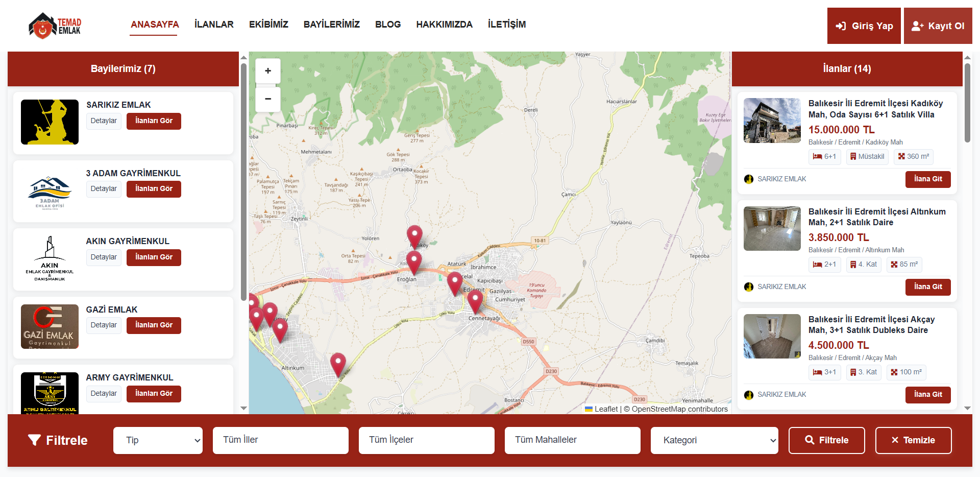Image resolution: width=980 pixels, height=477 pixels.
Task: Zoom out on the map
Action: [267, 99]
